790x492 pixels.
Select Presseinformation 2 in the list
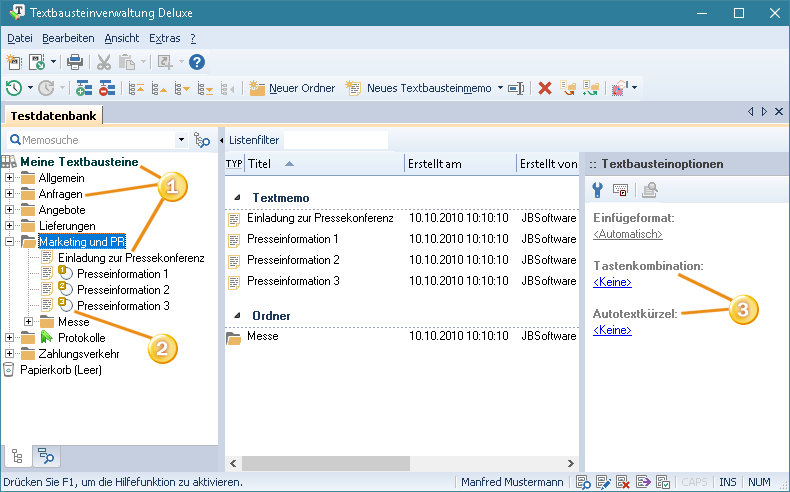point(293,260)
